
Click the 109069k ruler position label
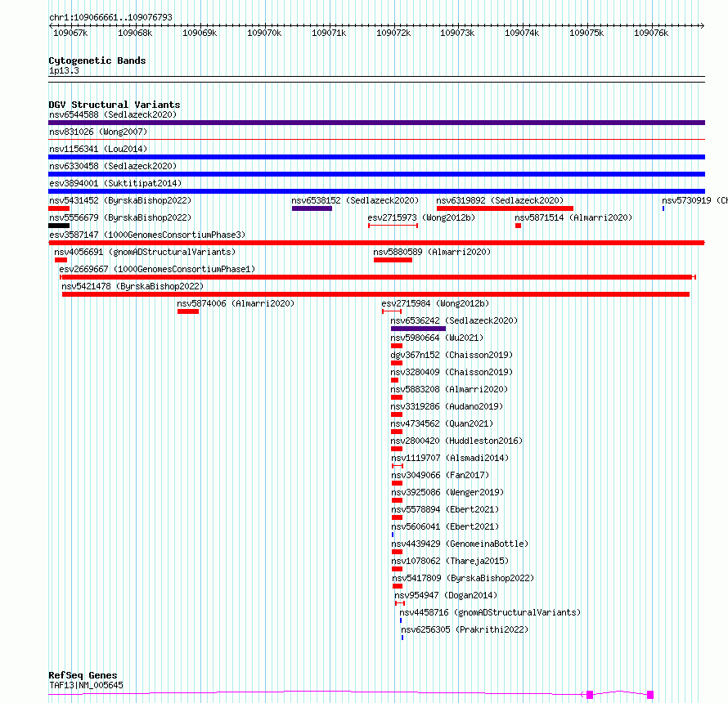(x=200, y=34)
